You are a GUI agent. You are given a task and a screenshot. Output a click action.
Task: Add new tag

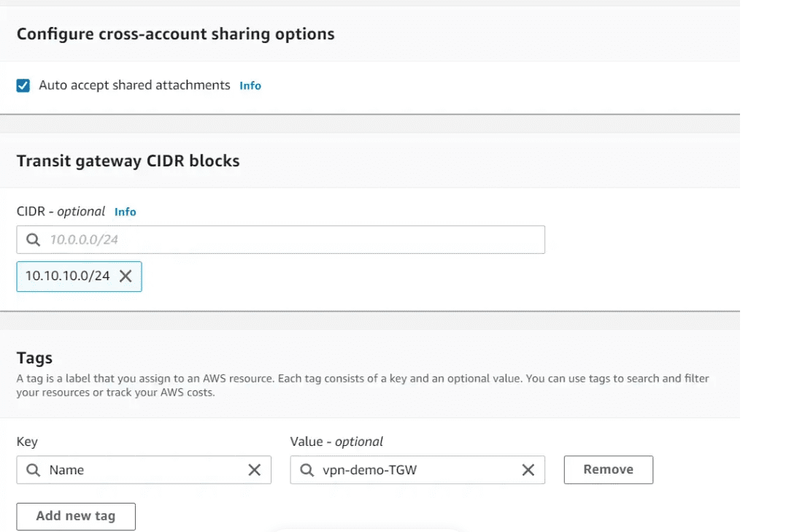pos(76,517)
